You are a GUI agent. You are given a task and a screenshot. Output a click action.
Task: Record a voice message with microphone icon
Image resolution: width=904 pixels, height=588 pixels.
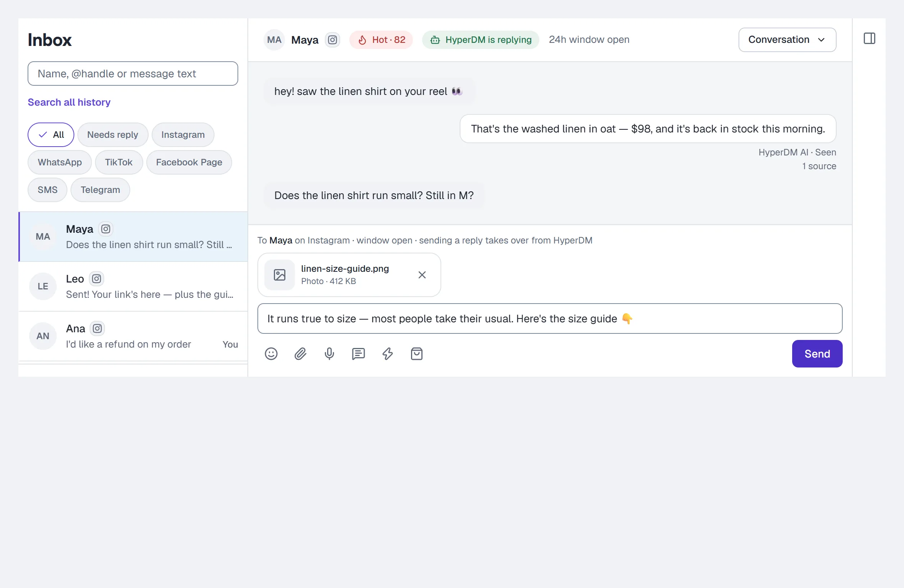(329, 354)
